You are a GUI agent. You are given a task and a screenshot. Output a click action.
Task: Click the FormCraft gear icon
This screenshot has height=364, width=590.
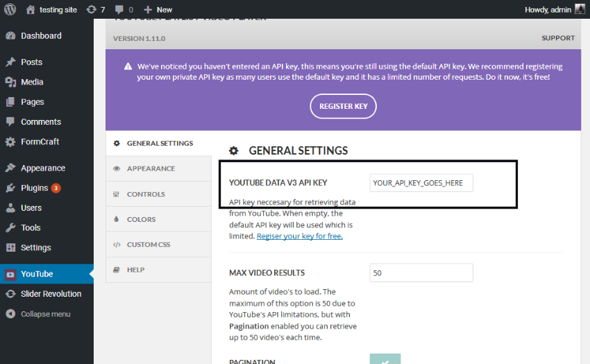[x=10, y=141]
